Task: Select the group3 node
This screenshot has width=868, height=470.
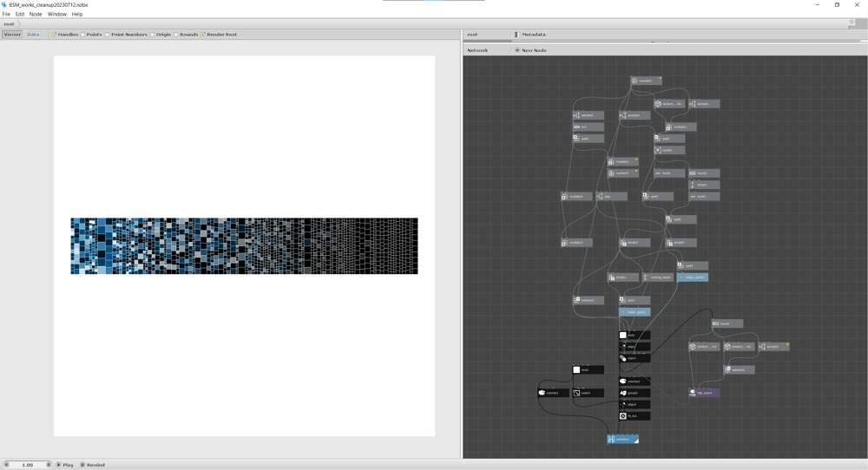Action: pos(635,393)
